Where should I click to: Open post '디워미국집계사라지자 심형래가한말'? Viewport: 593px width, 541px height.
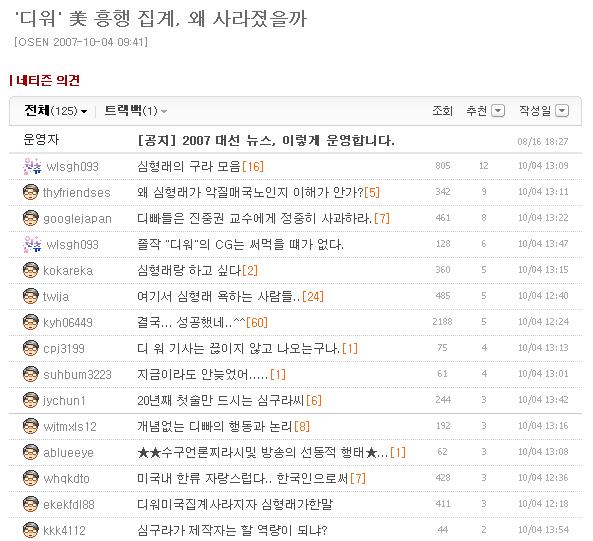click(235, 504)
